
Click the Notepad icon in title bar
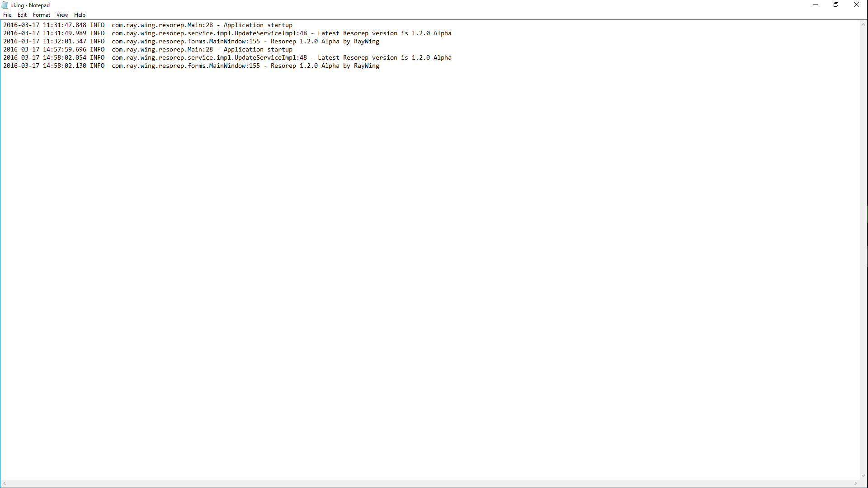(x=5, y=5)
